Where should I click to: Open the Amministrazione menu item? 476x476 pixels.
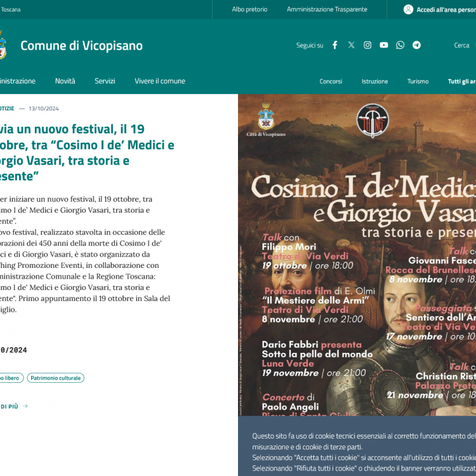tap(18, 81)
